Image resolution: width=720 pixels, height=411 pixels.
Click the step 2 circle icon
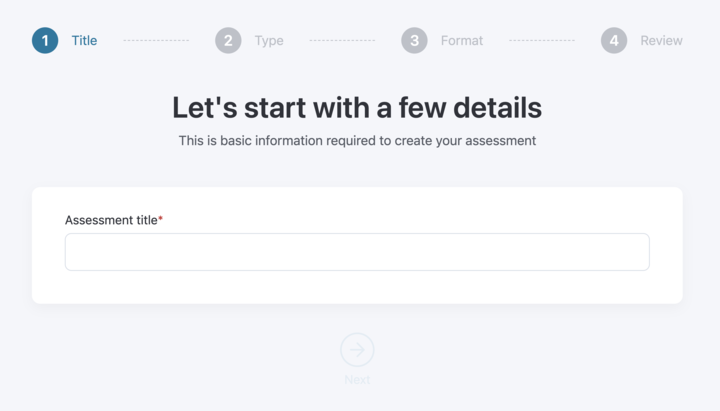(x=228, y=41)
